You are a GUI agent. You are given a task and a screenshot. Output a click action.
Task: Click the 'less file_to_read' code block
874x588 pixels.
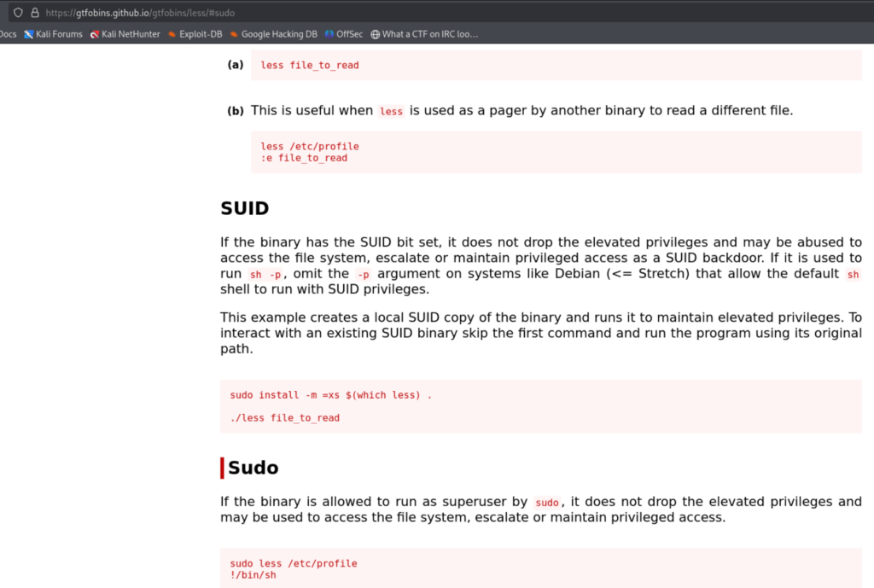click(x=310, y=66)
